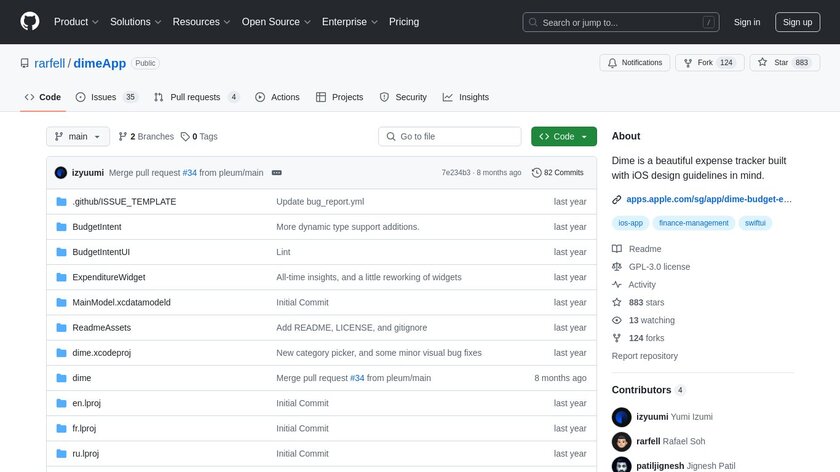The image size is (840, 472).
Task: Click the rarfell contributor avatar
Action: pos(622,441)
